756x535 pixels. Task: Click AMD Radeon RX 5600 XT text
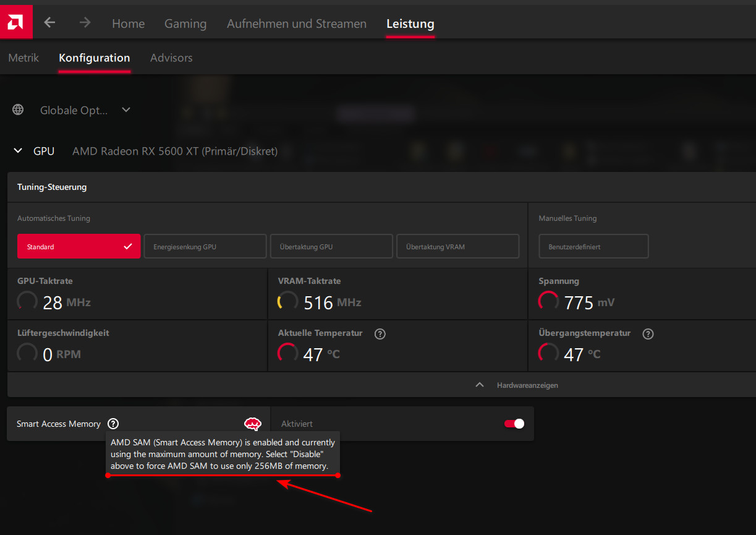(175, 151)
